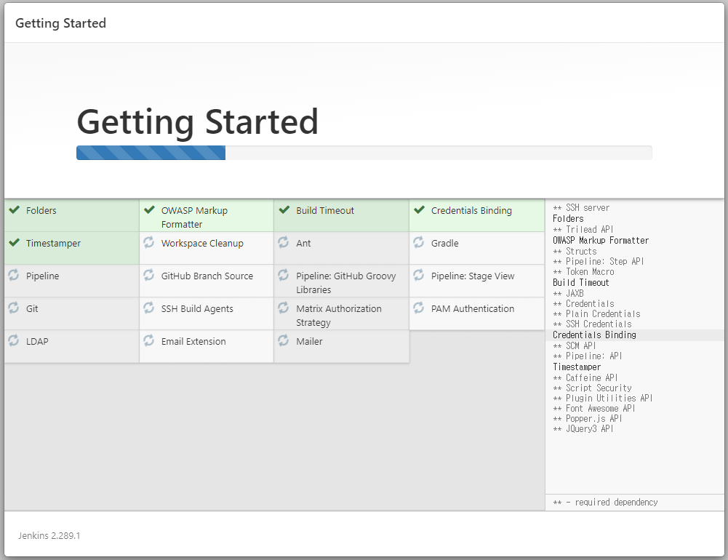Click '** JAXB' log entry
Viewport: 728px width, 560px height.
tap(568, 294)
